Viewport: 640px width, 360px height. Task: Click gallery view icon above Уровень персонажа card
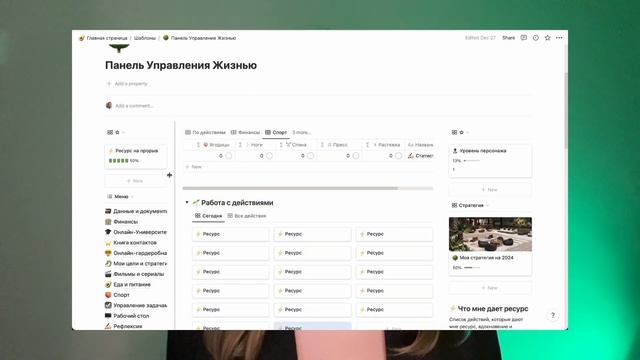[x=454, y=132]
